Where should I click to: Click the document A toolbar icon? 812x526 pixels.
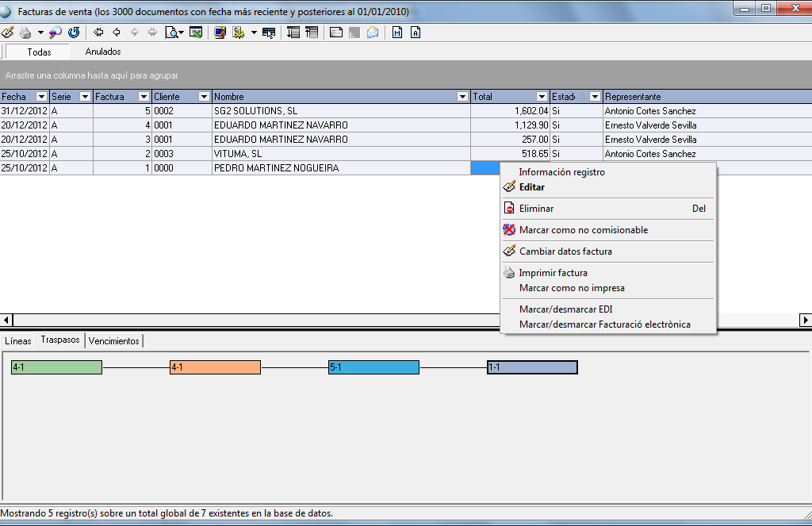[x=416, y=33]
